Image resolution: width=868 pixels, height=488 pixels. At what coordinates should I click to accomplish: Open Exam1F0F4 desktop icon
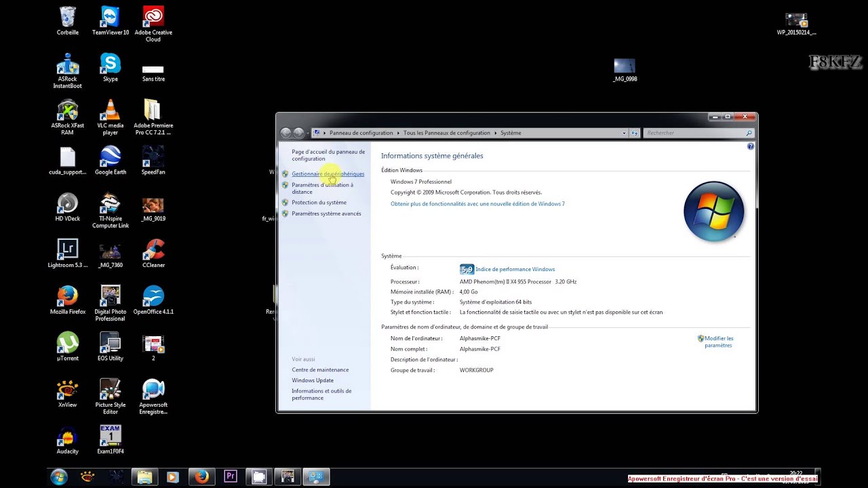pyautogui.click(x=111, y=439)
